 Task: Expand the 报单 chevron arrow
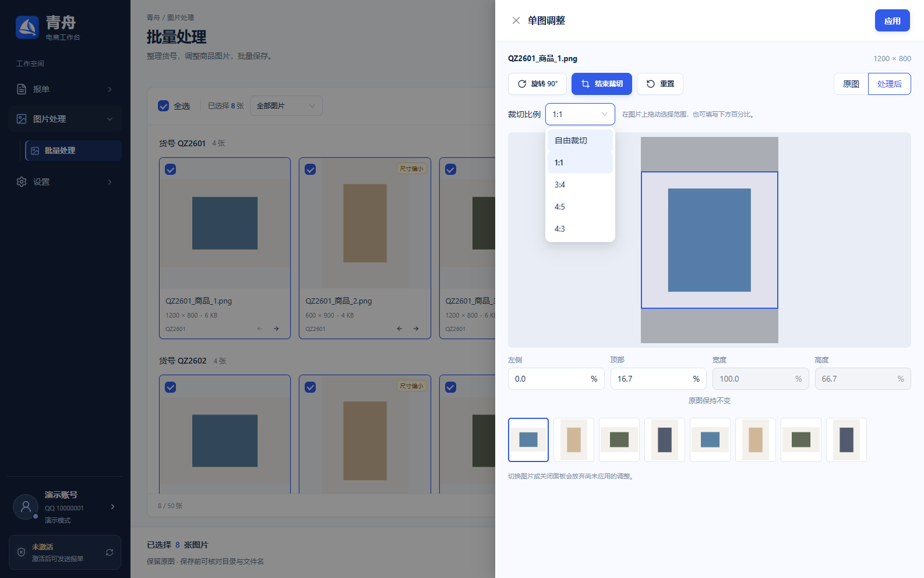pos(110,89)
